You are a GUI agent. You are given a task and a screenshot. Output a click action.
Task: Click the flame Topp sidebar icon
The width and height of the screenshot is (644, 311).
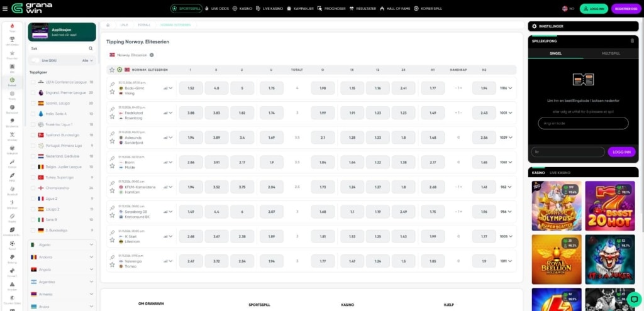tap(12, 28)
